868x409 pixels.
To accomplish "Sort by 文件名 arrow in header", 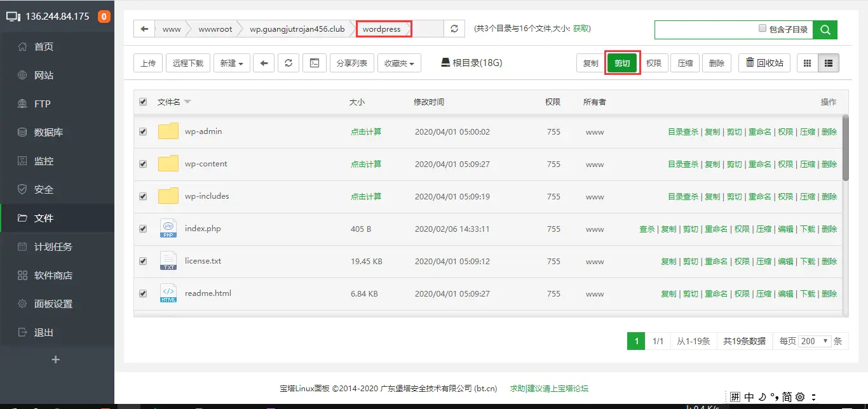I will click(187, 102).
